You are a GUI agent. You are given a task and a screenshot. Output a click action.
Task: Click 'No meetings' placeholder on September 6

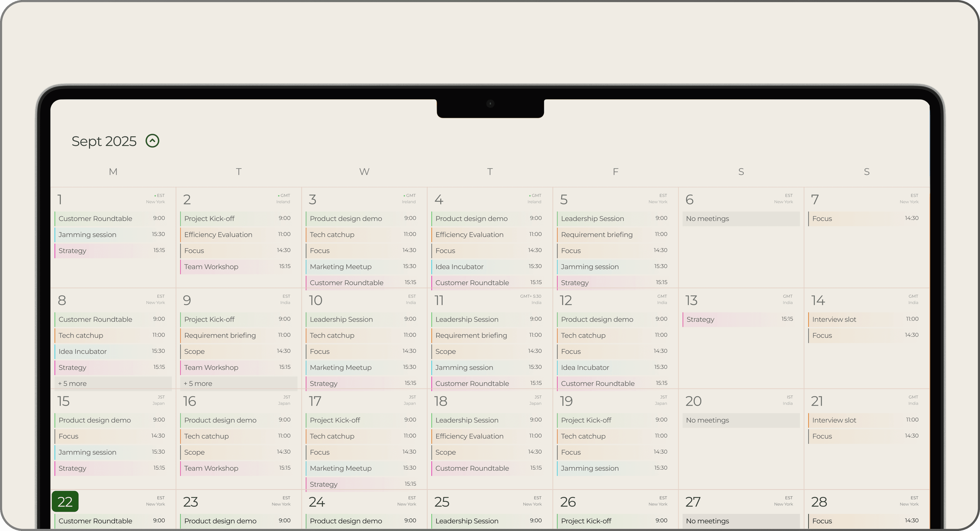click(x=707, y=219)
